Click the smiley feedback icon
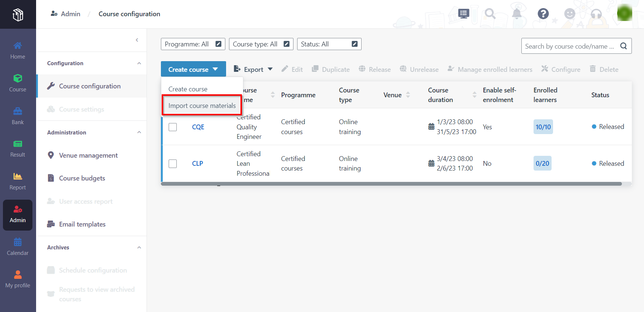Viewport: 644px width, 312px height. pyautogui.click(x=570, y=14)
